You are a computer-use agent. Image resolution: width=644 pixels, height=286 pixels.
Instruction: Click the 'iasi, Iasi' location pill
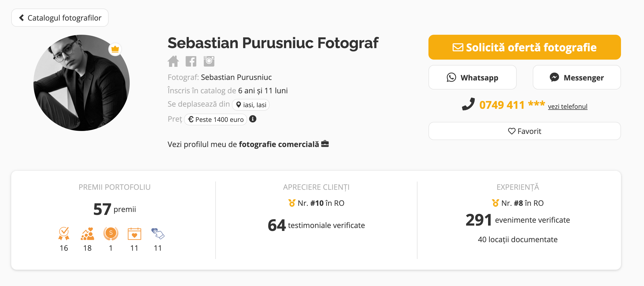(251, 105)
